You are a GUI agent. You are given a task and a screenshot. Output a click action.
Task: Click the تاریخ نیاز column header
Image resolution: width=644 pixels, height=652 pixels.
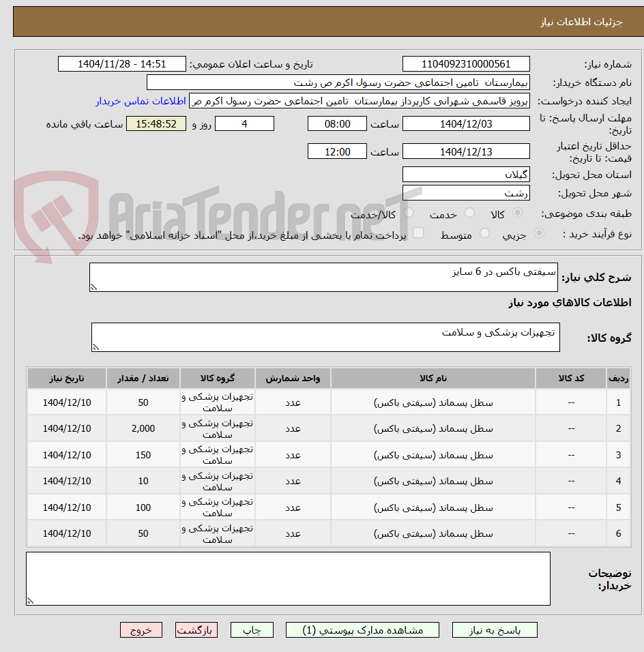tap(67, 378)
